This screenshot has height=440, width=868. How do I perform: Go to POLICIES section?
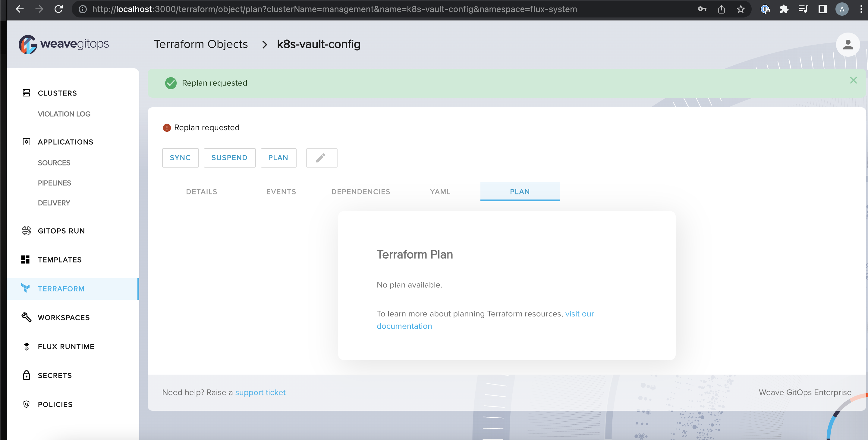(55, 405)
